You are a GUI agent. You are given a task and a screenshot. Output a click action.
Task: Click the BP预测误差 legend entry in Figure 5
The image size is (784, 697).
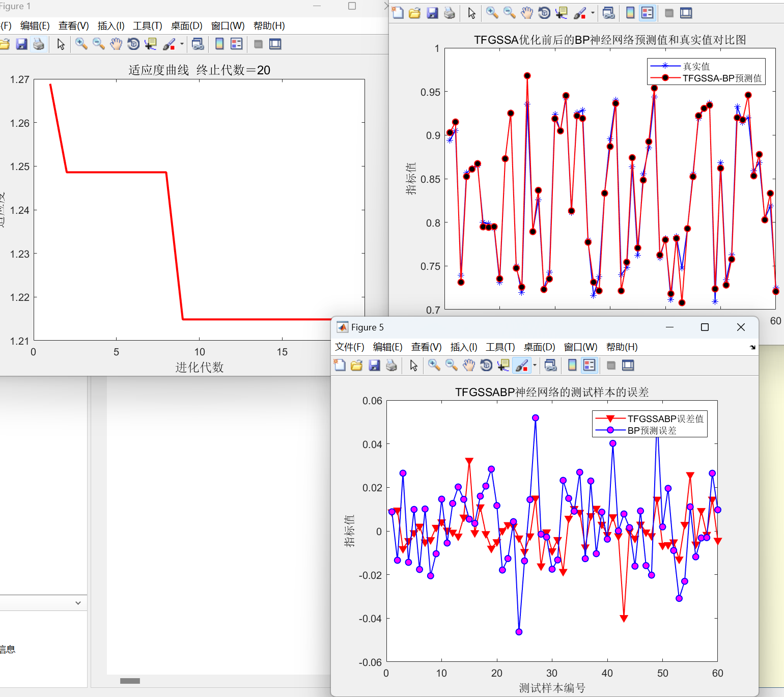coord(652,431)
